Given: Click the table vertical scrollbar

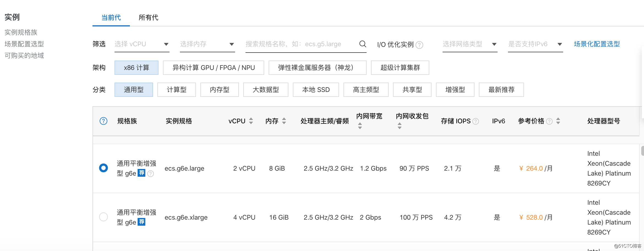Looking at the screenshot, I should 642,151.
